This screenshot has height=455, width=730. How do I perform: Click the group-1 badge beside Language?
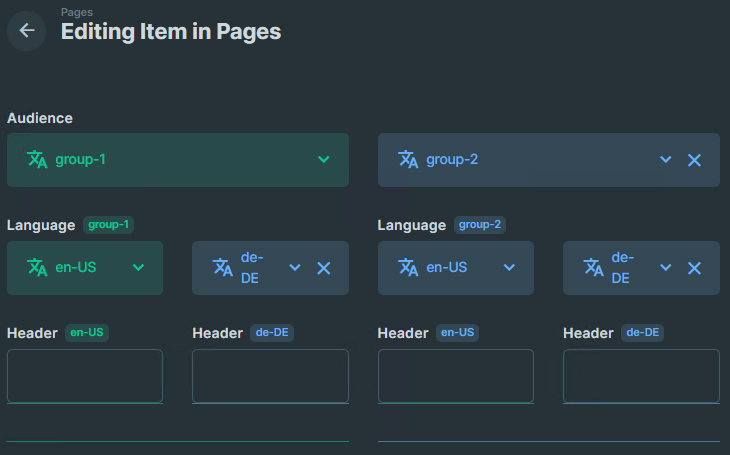point(108,225)
